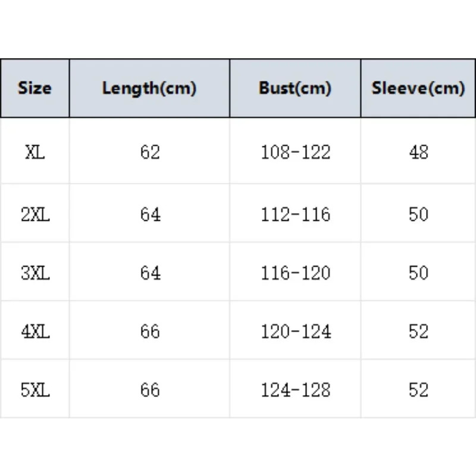This screenshot has height=476, width=476.
Task: Click the Length(cm) column header
Action: 149,89
